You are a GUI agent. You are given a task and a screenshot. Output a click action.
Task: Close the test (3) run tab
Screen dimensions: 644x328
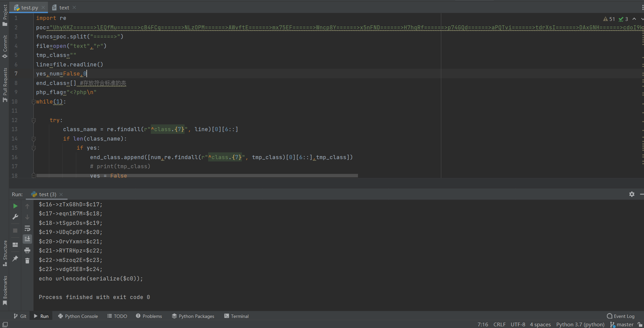(61, 195)
